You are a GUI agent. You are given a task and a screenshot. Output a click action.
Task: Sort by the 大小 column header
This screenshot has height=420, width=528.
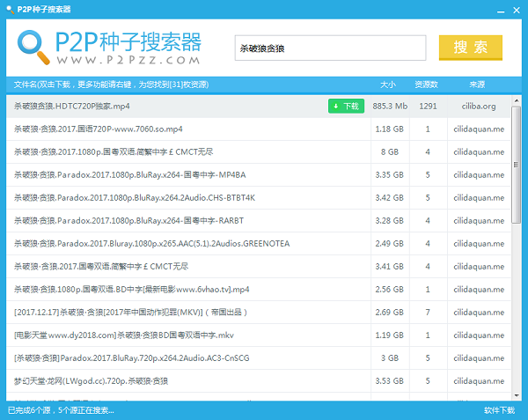click(x=388, y=85)
